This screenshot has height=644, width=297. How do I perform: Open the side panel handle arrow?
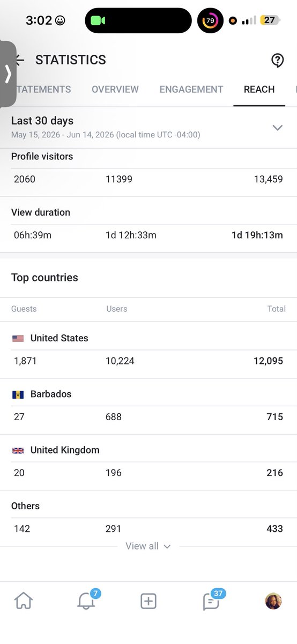8,74
